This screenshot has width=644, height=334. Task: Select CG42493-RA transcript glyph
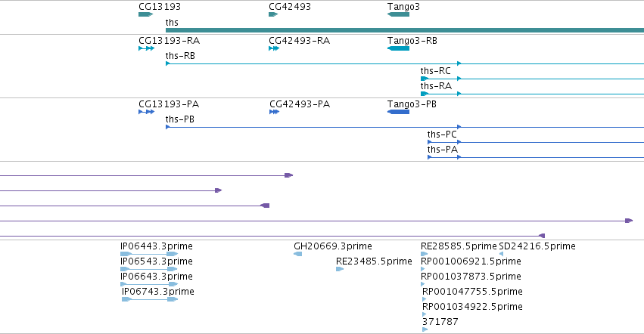(274, 48)
